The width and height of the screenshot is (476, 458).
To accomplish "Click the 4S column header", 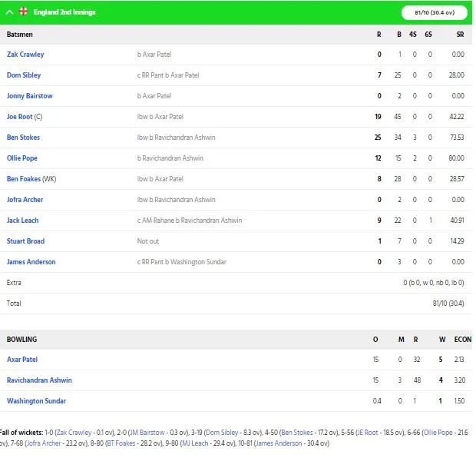I will coord(412,35).
